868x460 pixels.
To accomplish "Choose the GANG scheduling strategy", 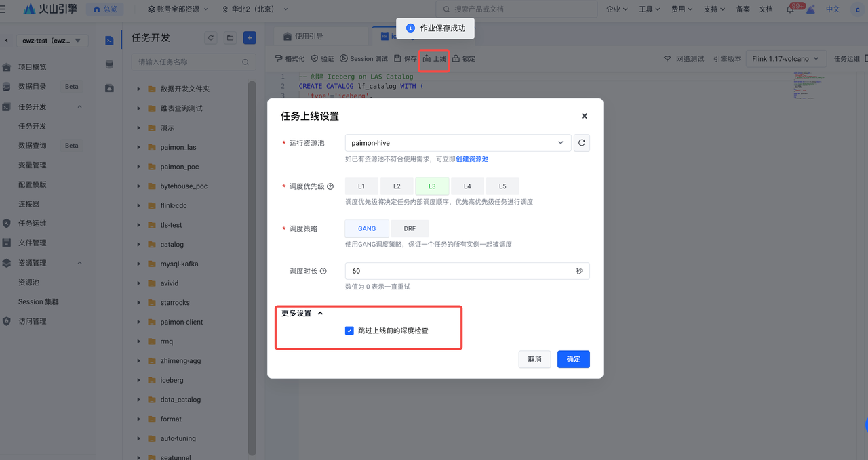I will (x=367, y=229).
